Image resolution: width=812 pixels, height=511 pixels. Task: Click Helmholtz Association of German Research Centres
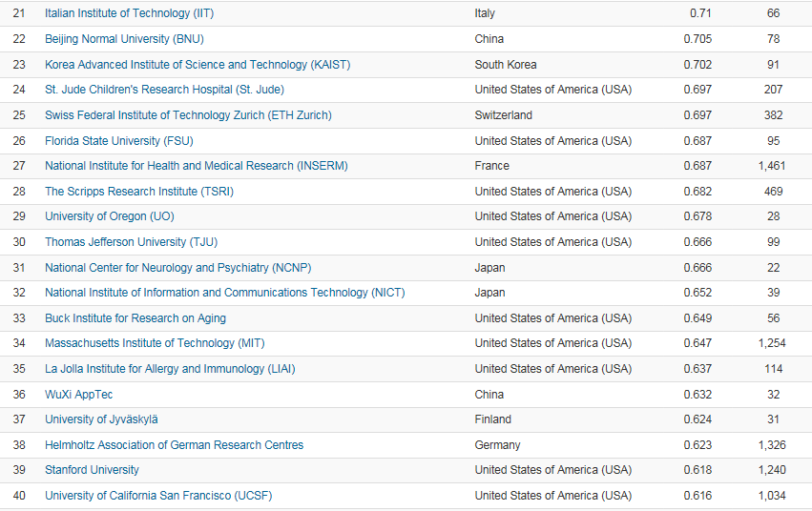[174, 445]
